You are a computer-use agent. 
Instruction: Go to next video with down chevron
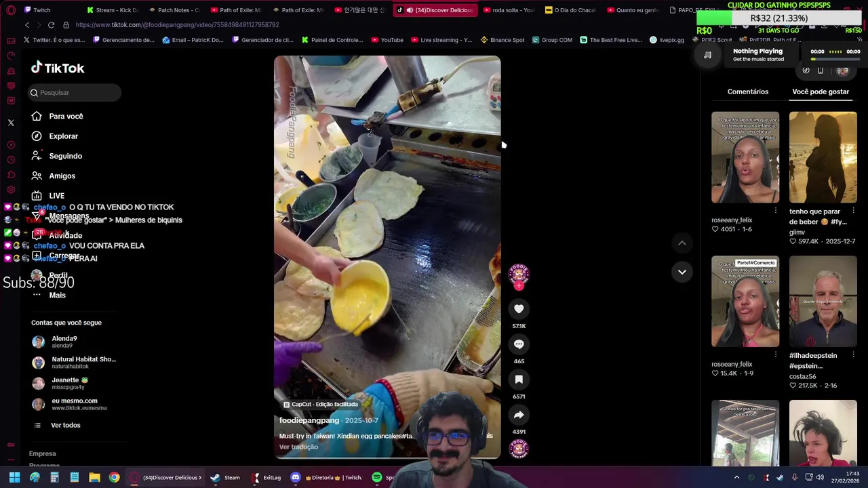pos(682,272)
